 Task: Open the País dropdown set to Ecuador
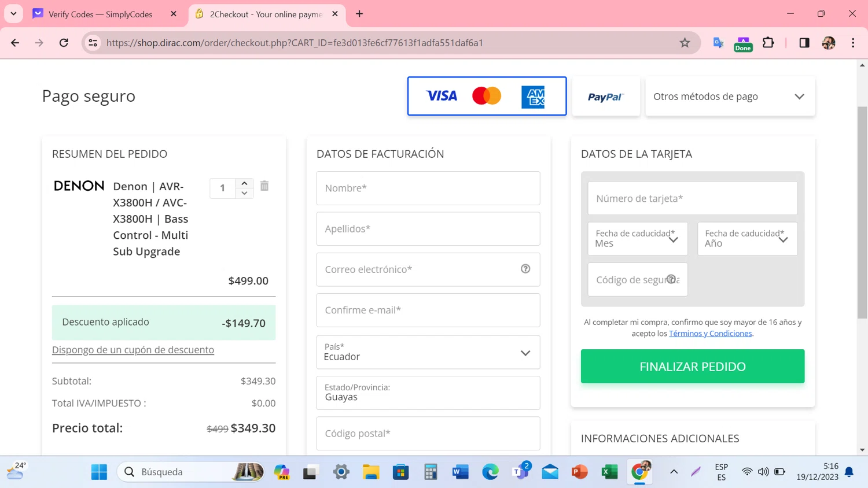pyautogui.click(x=428, y=352)
